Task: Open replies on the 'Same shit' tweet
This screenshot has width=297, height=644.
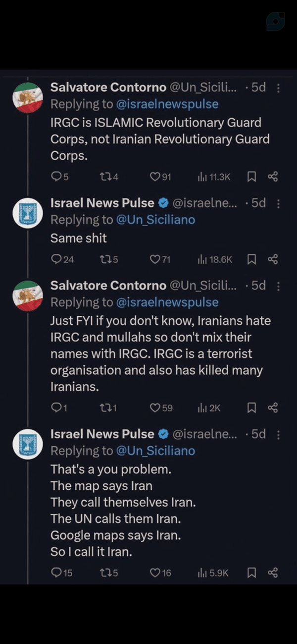Action: click(62, 259)
